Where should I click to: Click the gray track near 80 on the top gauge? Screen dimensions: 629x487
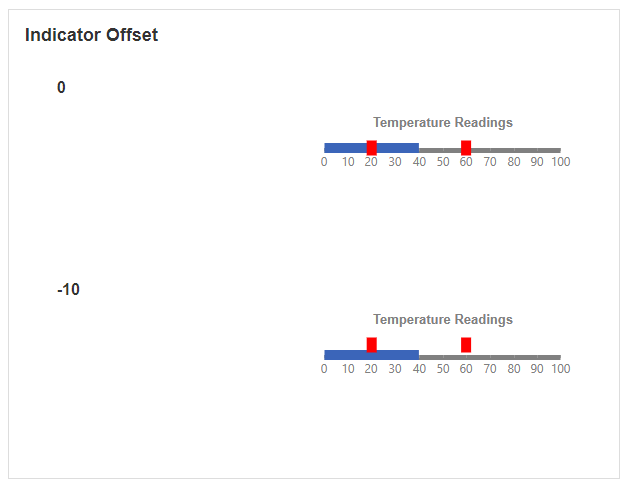click(513, 150)
